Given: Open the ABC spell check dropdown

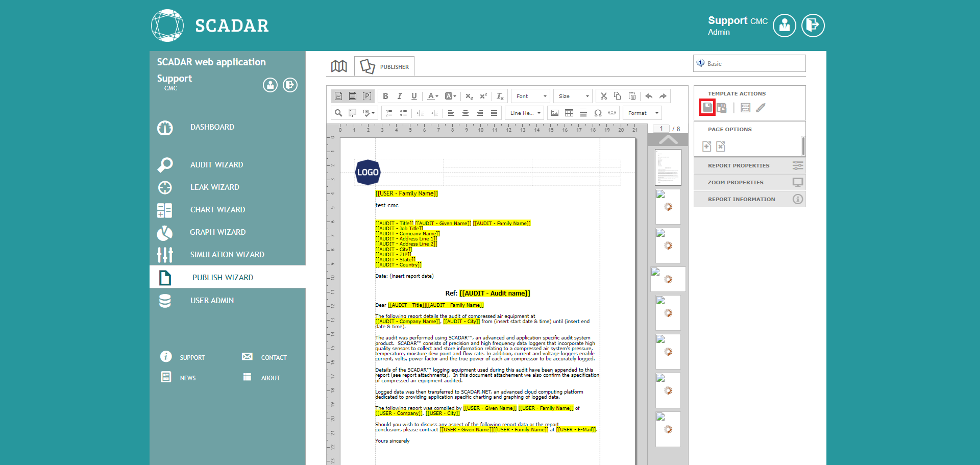Looking at the screenshot, I should click(369, 113).
